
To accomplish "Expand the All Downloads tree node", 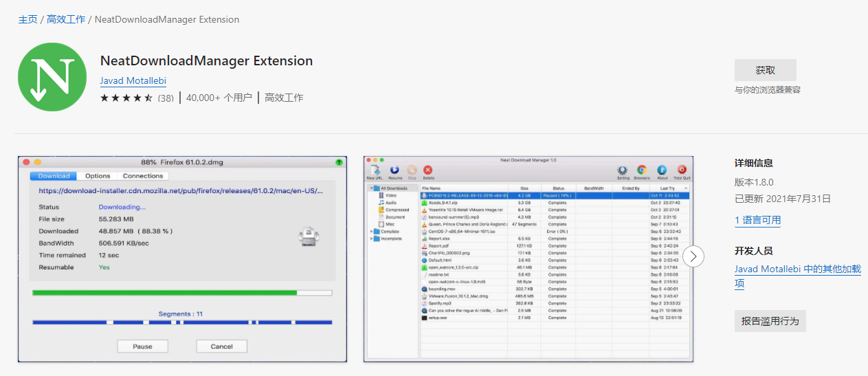I will 371,188.
